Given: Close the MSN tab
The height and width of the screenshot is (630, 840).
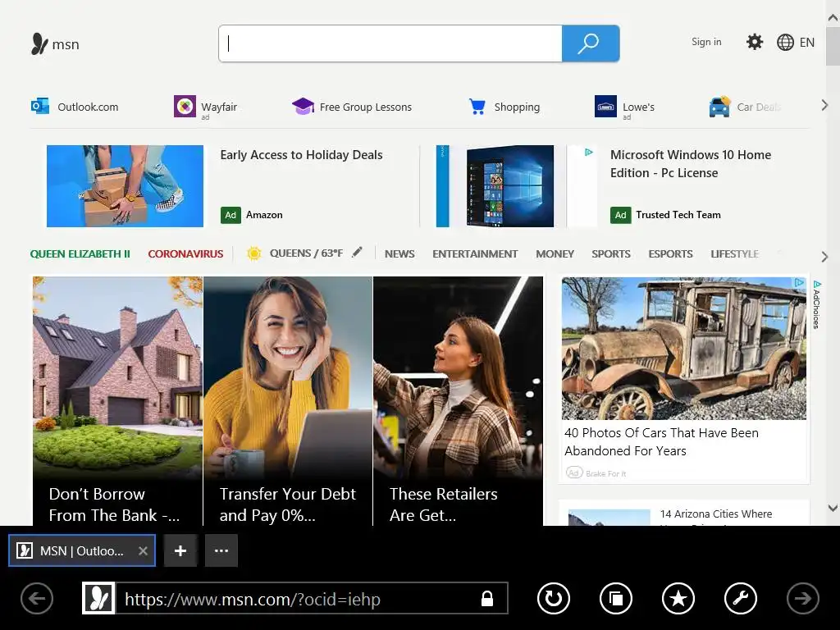Looking at the screenshot, I should [x=143, y=550].
